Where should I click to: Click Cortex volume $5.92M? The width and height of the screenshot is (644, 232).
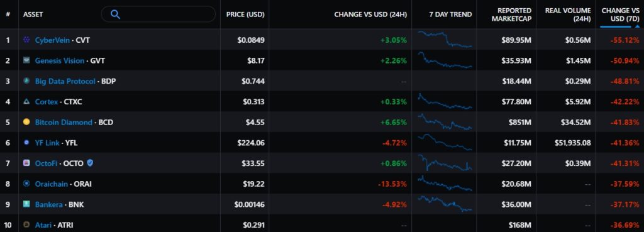click(578, 102)
